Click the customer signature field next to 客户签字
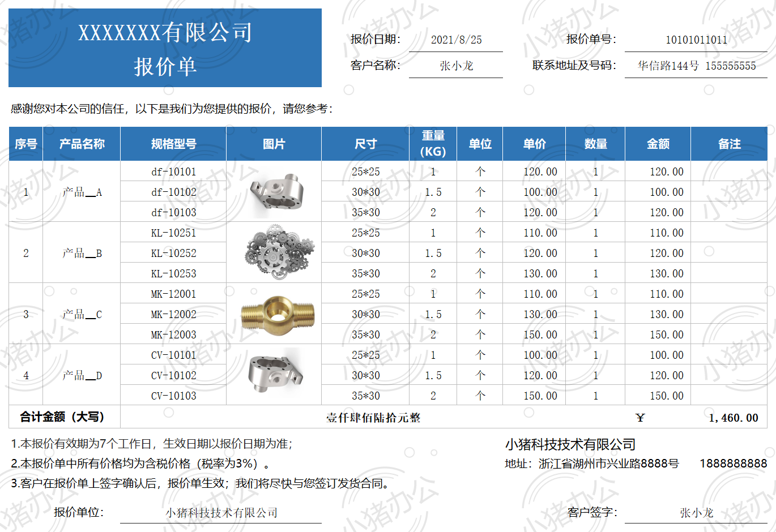 click(696, 513)
